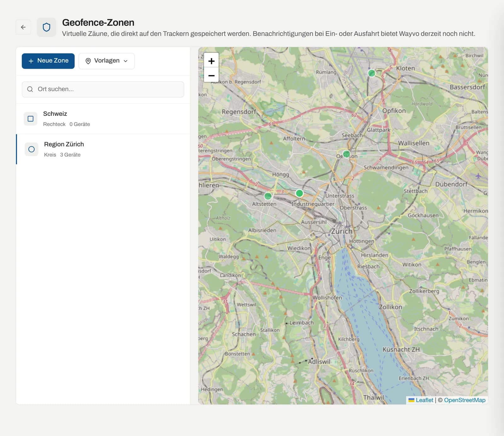Image resolution: width=504 pixels, height=436 pixels.
Task: Open the OpenStreetMap attribution link
Action: click(x=465, y=400)
